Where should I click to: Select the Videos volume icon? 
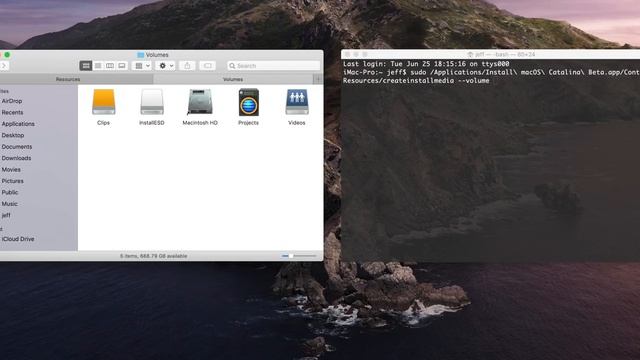[297, 102]
